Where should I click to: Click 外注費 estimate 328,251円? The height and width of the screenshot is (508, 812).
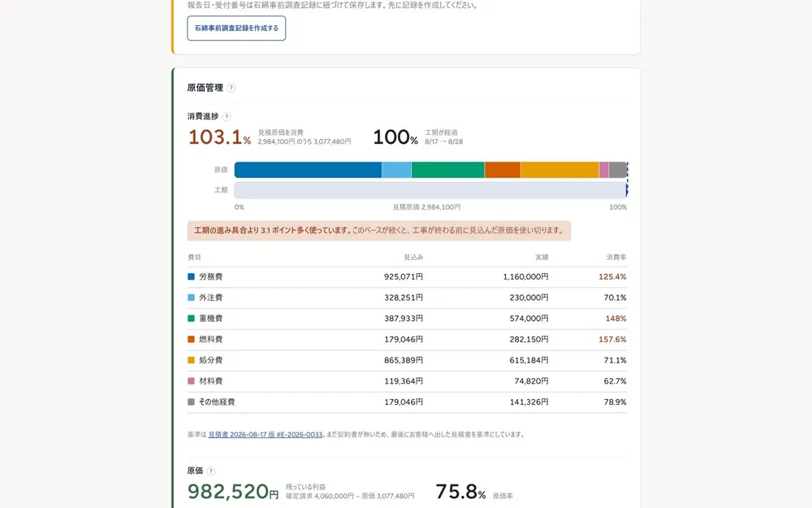pos(404,297)
